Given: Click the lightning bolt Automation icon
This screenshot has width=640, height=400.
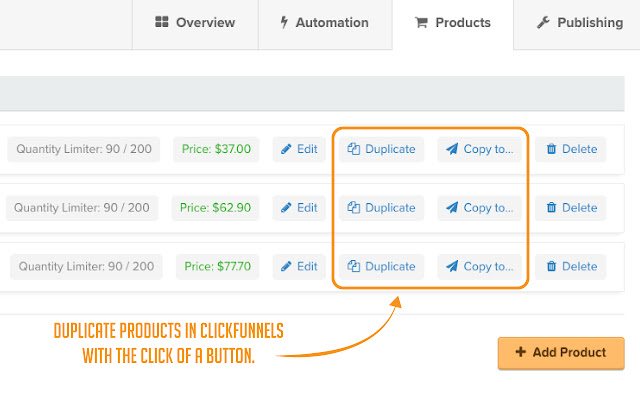Looking at the screenshot, I should (285, 22).
